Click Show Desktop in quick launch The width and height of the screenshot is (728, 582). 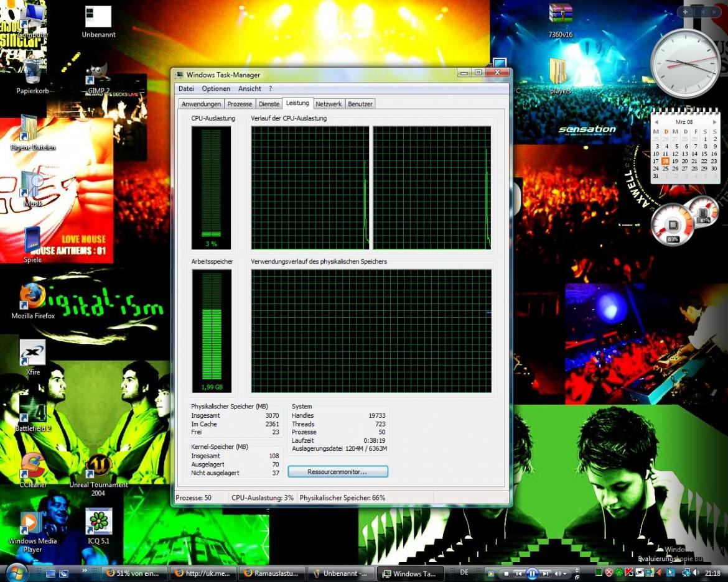pyautogui.click(x=51, y=574)
